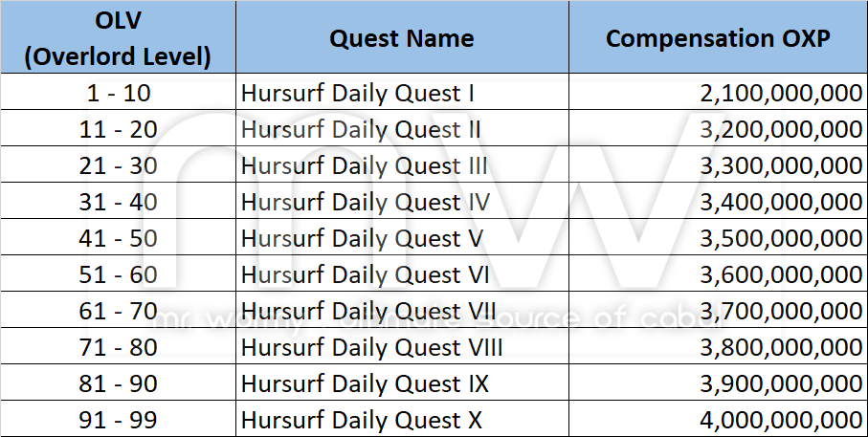This screenshot has height=437, width=868.
Task: Select the Hursurf Daily Quest IX cell
Action: 366,384
